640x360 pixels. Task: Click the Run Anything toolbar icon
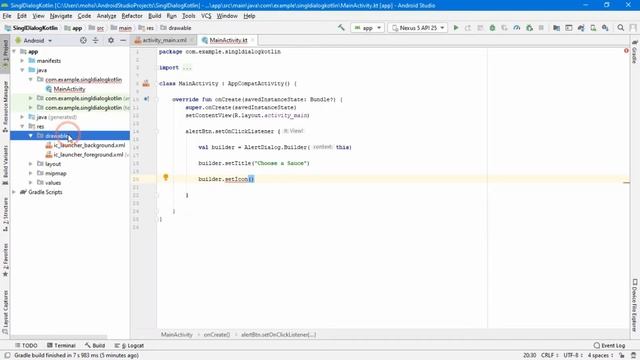pos(569,28)
